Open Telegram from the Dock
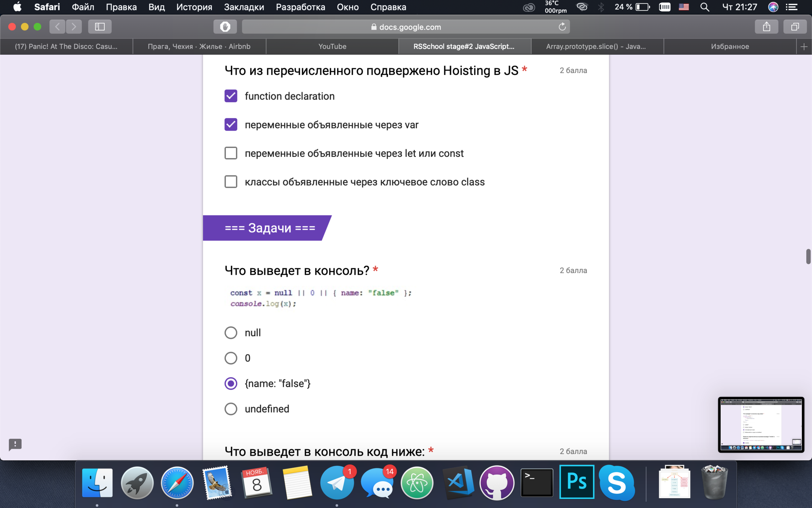Screen dimensions: 812x508 pos(337,483)
